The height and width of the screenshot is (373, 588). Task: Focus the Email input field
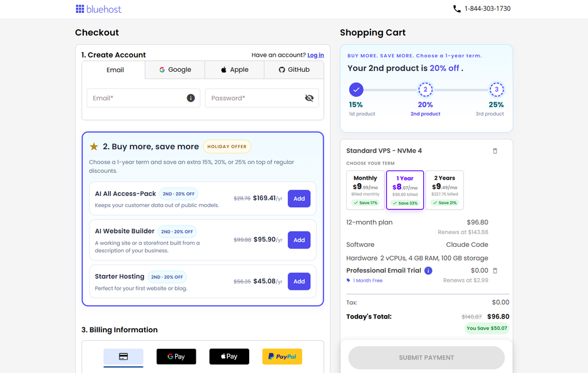(x=143, y=98)
